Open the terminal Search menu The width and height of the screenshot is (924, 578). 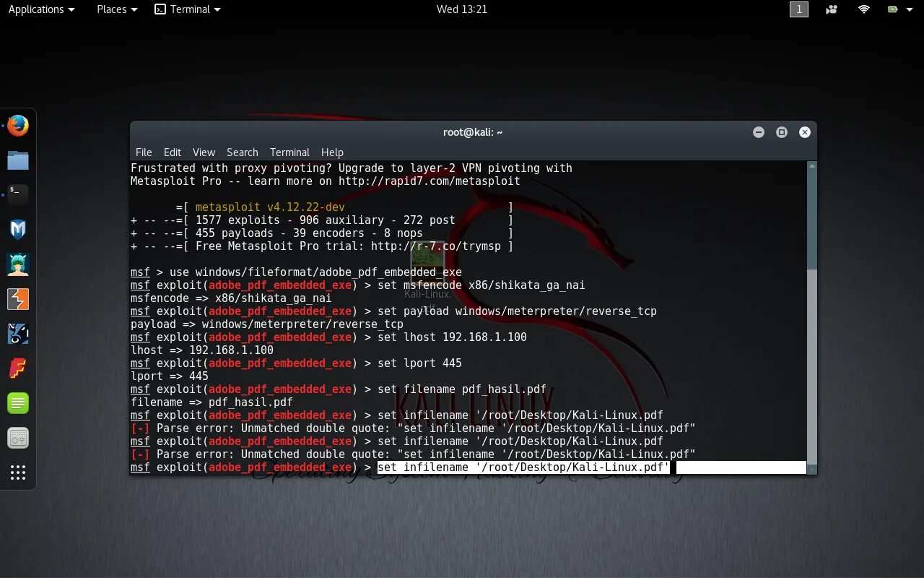tap(243, 152)
